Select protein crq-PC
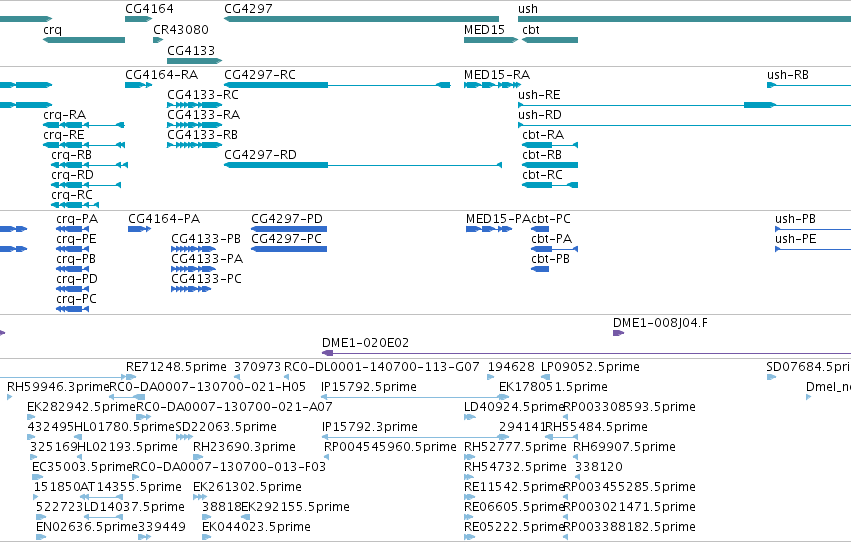 pos(73,309)
